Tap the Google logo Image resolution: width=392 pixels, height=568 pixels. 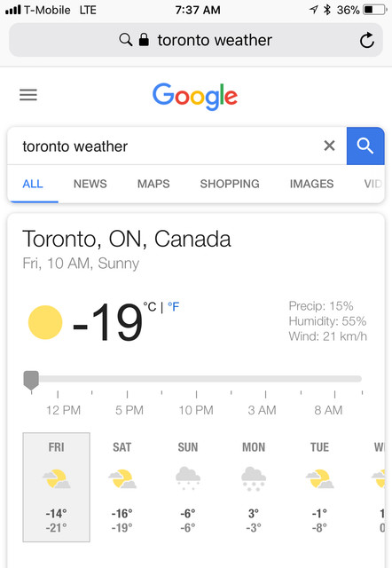[x=195, y=97]
